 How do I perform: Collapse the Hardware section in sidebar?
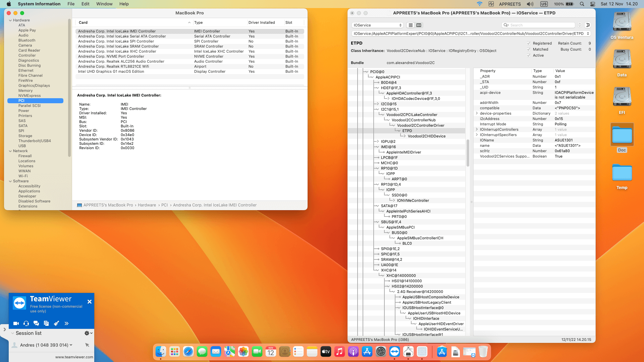[10, 20]
